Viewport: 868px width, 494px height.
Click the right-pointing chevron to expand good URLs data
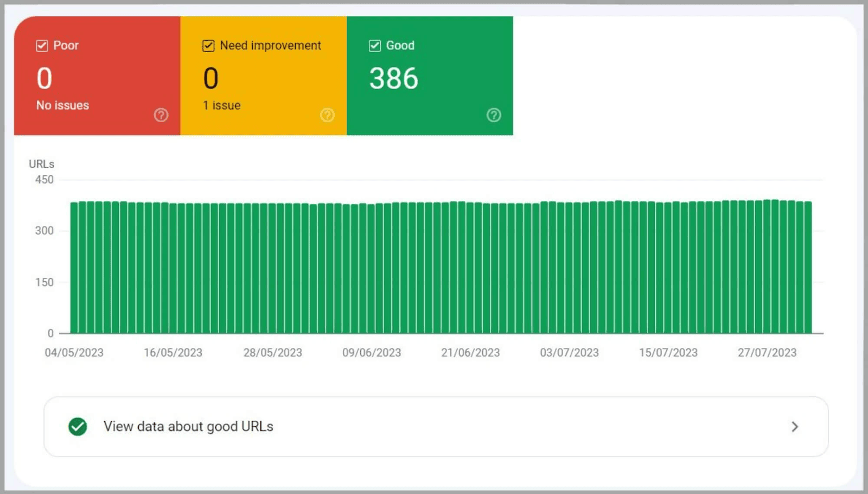794,427
